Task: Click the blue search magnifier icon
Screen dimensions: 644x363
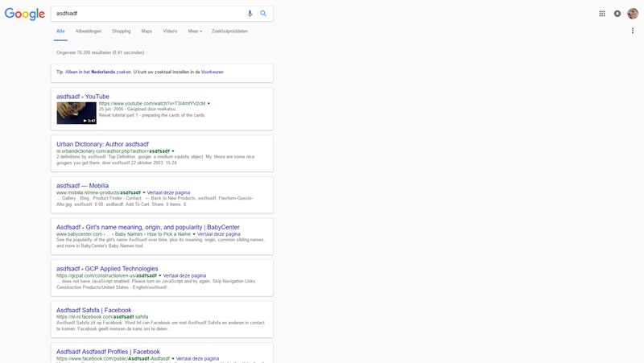Action: [263, 14]
